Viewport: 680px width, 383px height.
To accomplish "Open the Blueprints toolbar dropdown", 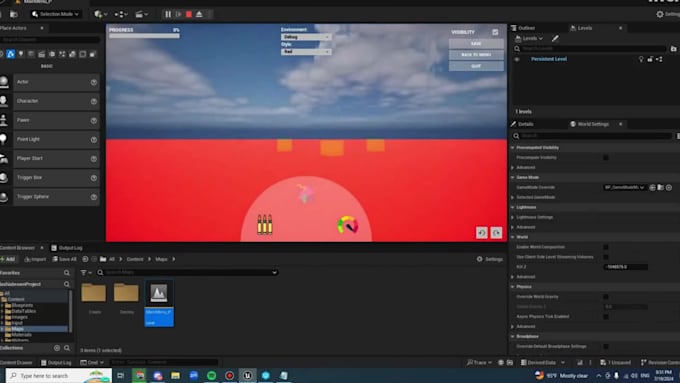I will coord(121,14).
